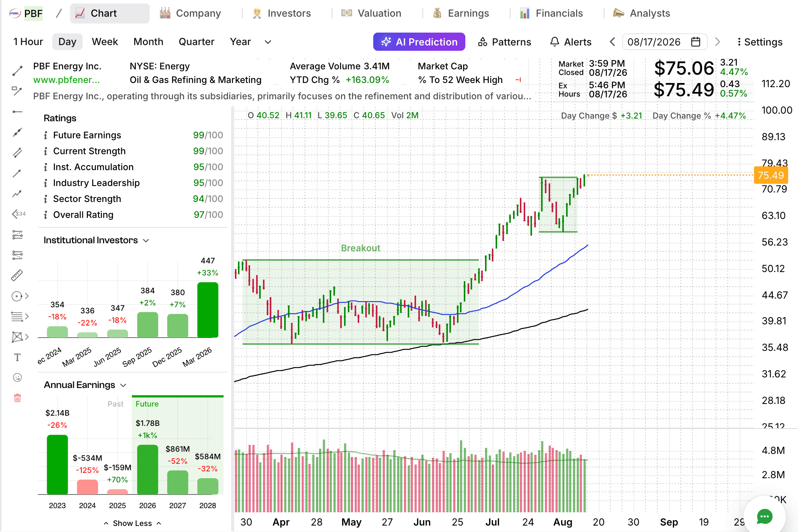Show info for Current Strength rating
The width and height of the screenshot is (798, 532).
(45, 151)
